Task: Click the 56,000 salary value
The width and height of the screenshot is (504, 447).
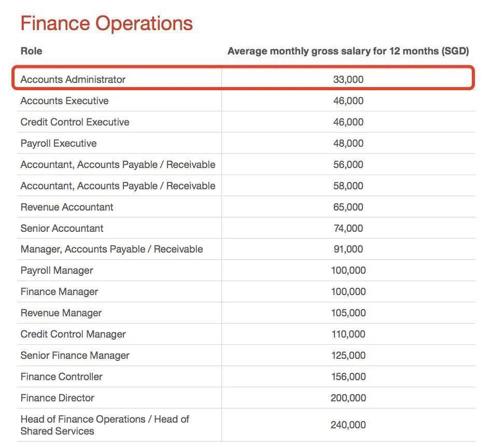Action: (x=348, y=164)
